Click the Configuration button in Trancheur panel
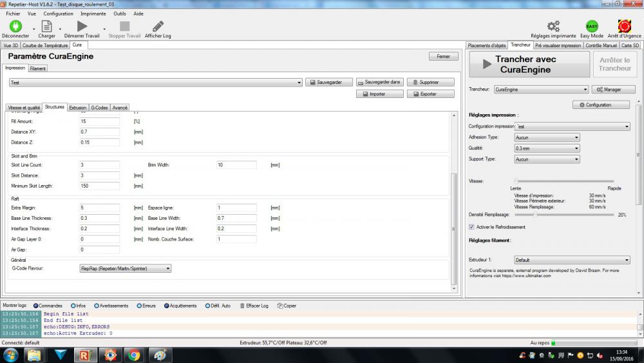 point(601,105)
